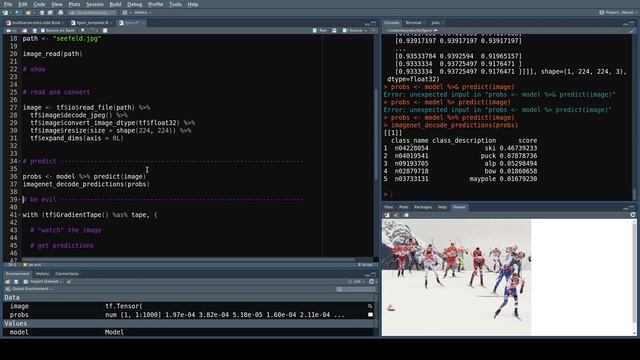640x360 pixels.
Task: Click the Compile Report icon in editor toolbar
Action: (105, 31)
